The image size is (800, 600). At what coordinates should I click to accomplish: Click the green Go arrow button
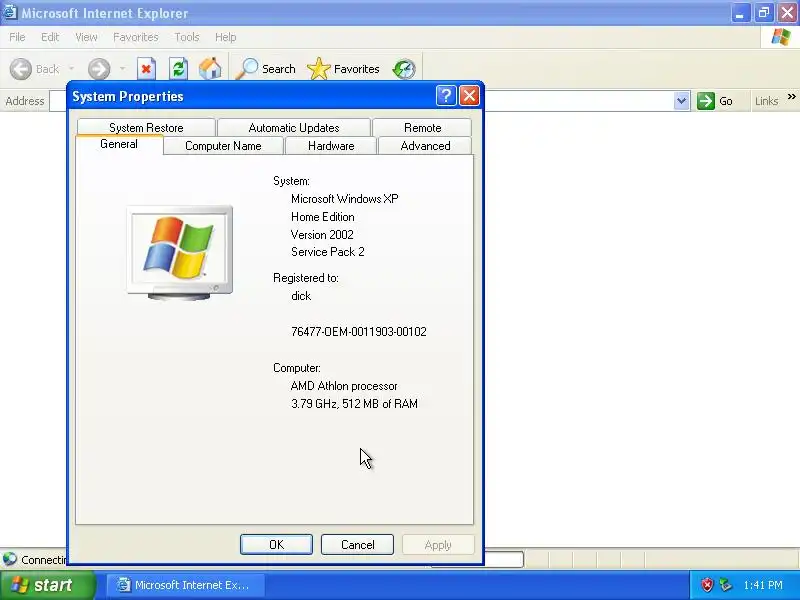point(706,101)
